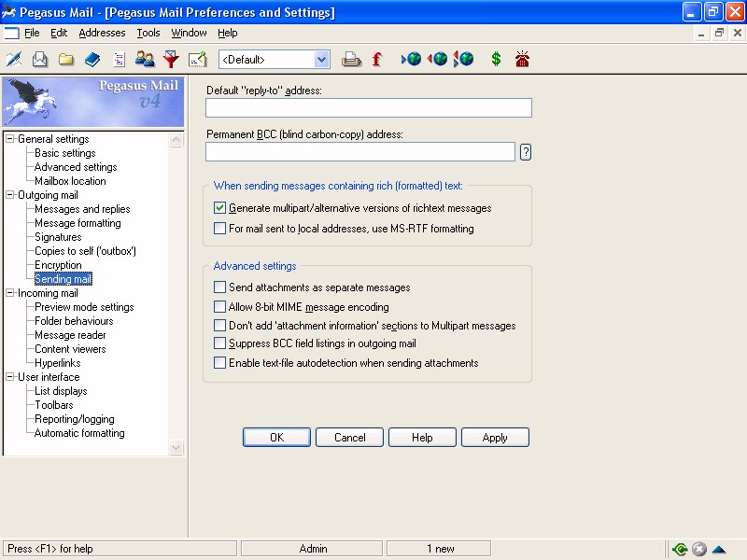Tick Allow 8-bit MIME message encoding
The image size is (747, 560).
(219, 307)
